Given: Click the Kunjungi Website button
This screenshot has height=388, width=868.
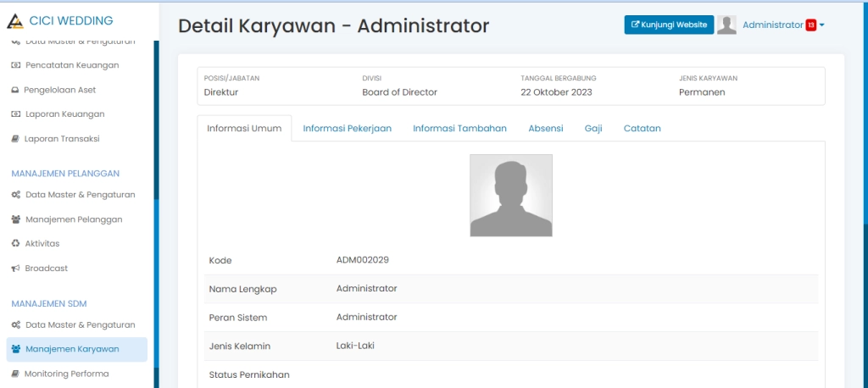Looking at the screenshot, I should pyautogui.click(x=669, y=25).
